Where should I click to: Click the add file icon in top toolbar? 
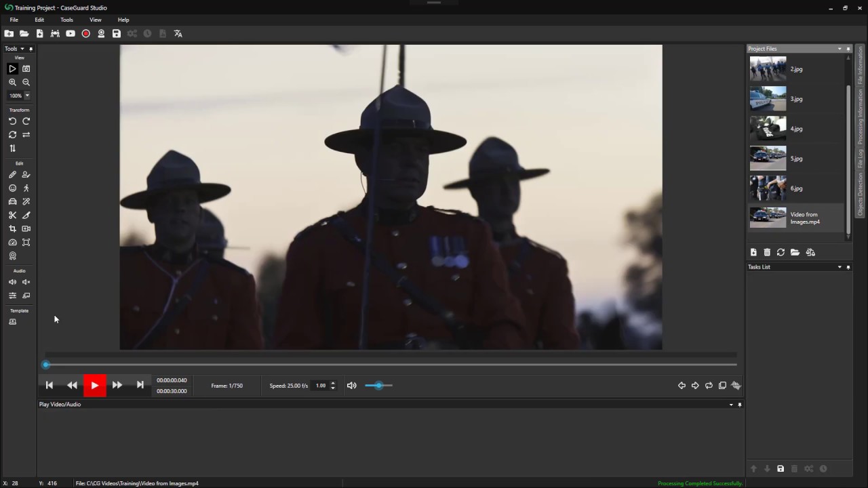tap(40, 33)
